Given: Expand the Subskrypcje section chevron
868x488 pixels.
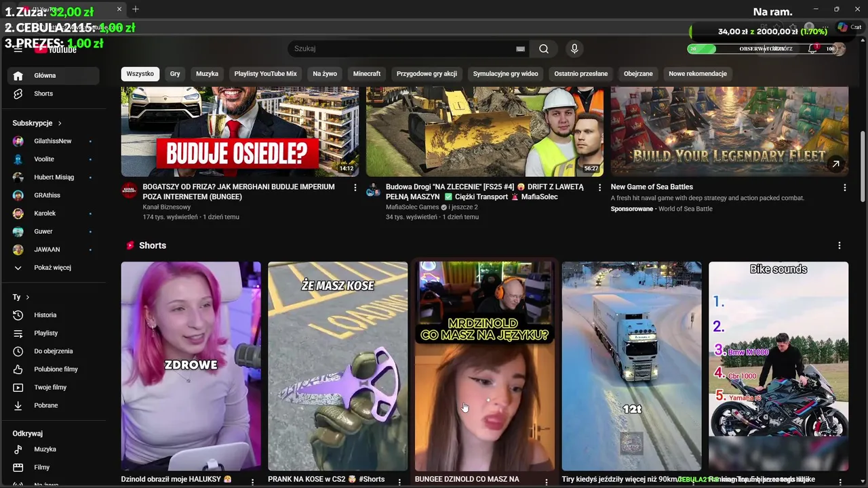Looking at the screenshot, I should 60,123.
